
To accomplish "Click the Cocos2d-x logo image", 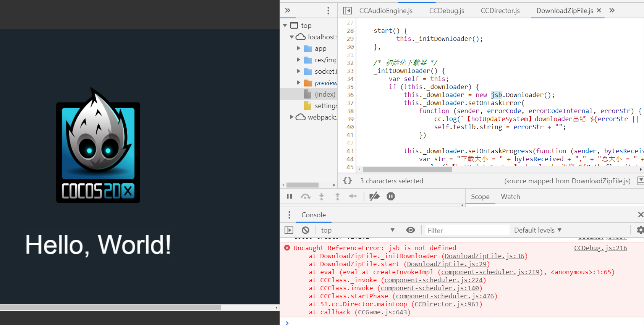I will 98,146.
